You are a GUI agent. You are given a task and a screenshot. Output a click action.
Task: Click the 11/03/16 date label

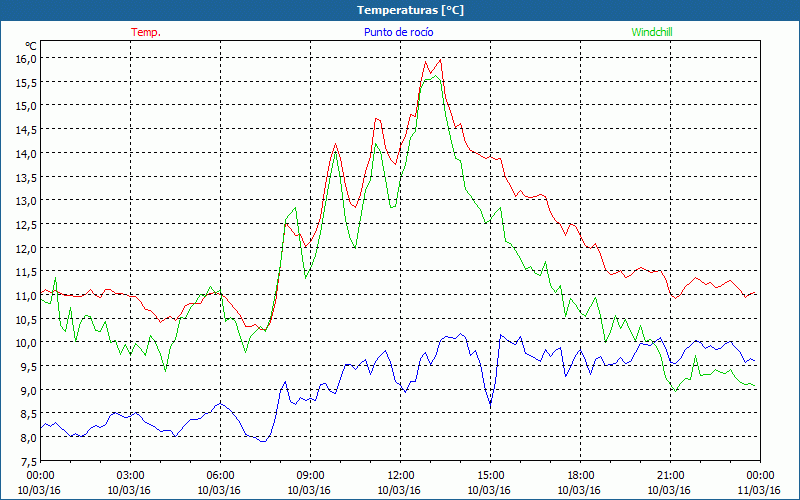coord(760,490)
